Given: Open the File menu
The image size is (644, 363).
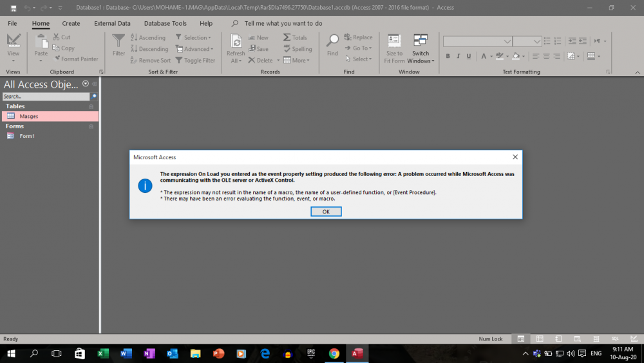Looking at the screenshot, I should pos(12,23).
